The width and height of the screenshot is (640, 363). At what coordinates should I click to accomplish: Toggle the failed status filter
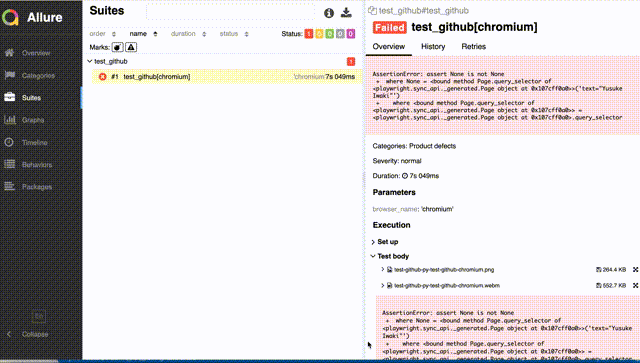point(309,34)
